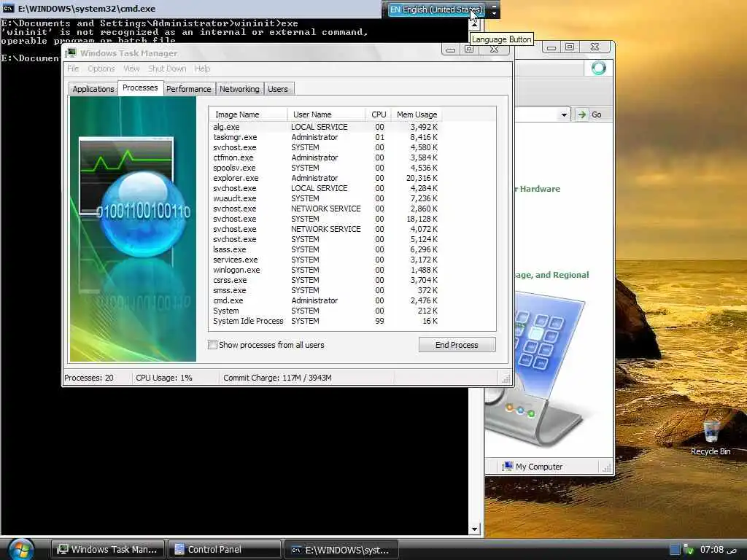The width and height of the screenshot is (747, 560).
Task: Open the Recycle Bin desktop icon
Action: pos(711,437)
